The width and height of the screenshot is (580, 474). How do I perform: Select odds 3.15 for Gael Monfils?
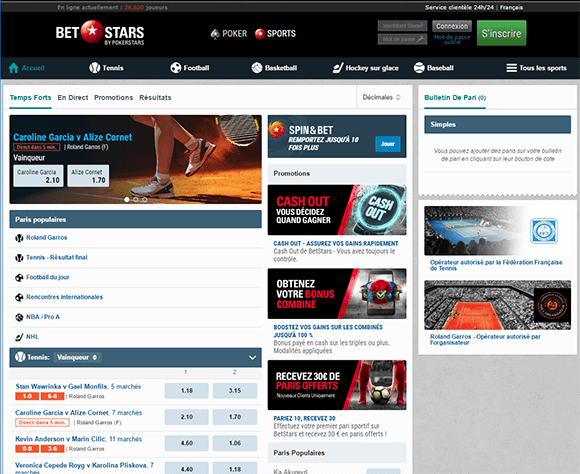[235, 391]
